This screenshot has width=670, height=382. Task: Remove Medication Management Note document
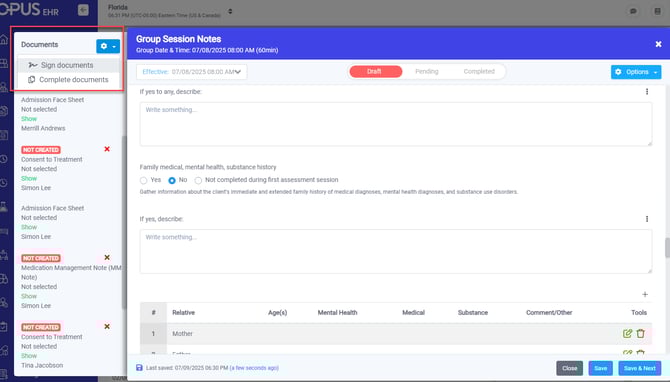(107, 257)
